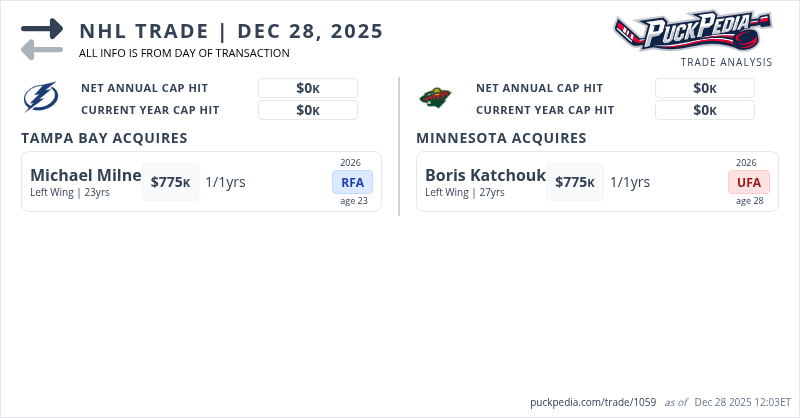
Task: Click the trade swap arrows icon
Action: click(x=42, y=39)
